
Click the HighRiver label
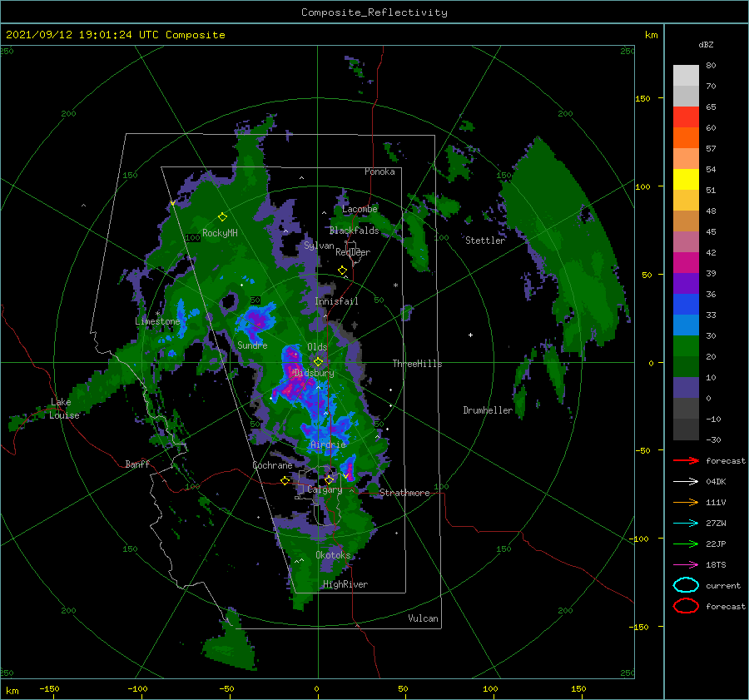(x=345, y=584)
